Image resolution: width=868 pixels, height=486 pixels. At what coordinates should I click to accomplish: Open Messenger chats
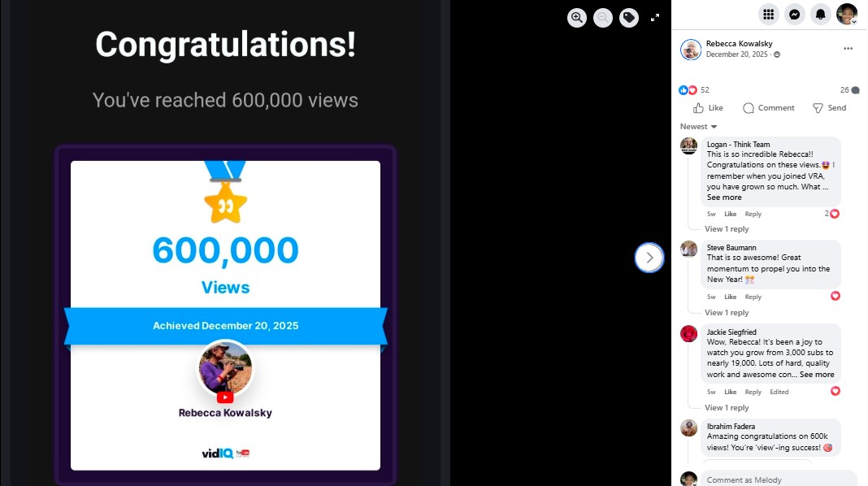click(794, 14)
